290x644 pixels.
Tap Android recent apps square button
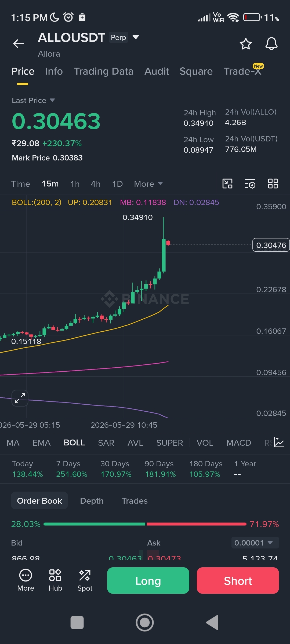click(77, 623)
